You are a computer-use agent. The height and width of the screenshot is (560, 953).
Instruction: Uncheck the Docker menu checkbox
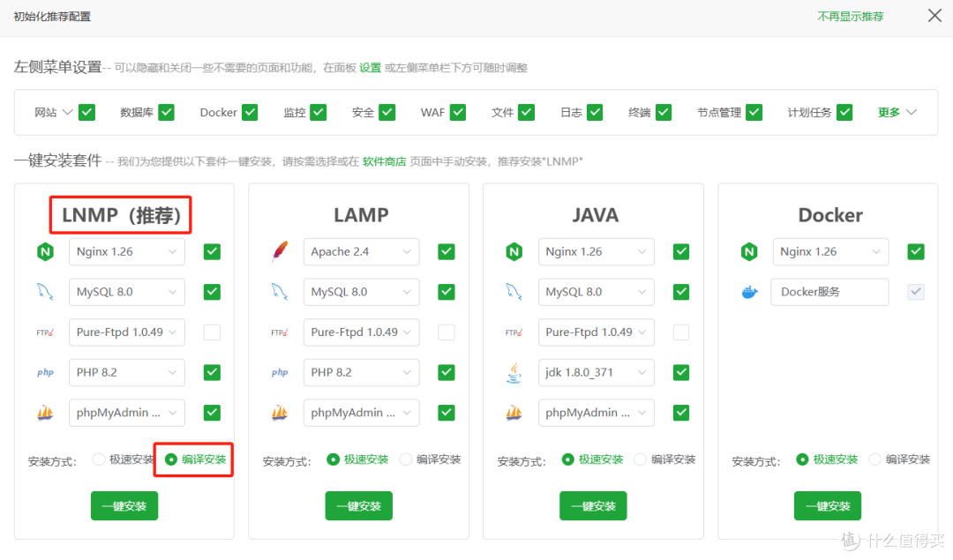249,112
